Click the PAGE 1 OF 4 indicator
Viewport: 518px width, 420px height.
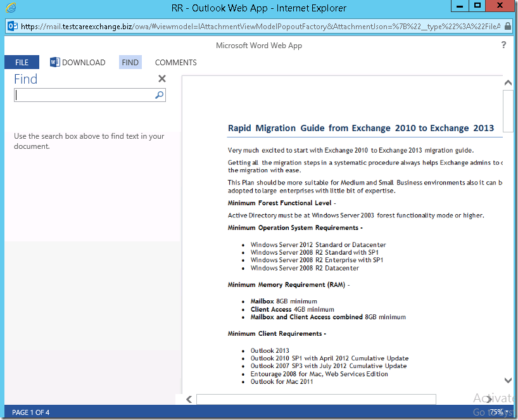(x=31, y=412)
